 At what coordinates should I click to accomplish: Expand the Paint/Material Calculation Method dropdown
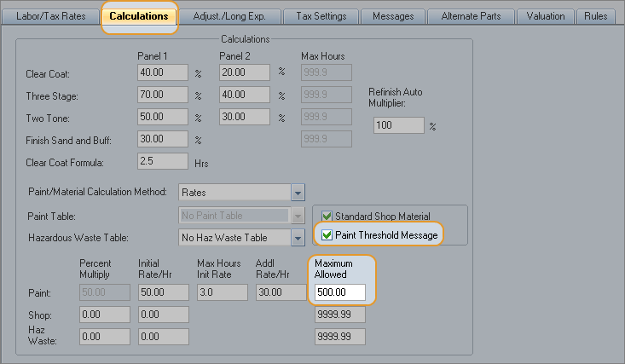297,192
